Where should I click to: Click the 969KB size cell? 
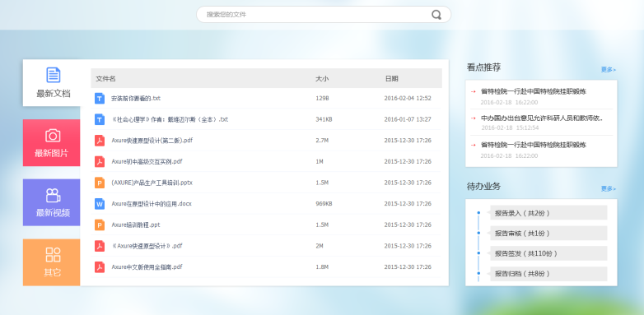tap(324, 204)
